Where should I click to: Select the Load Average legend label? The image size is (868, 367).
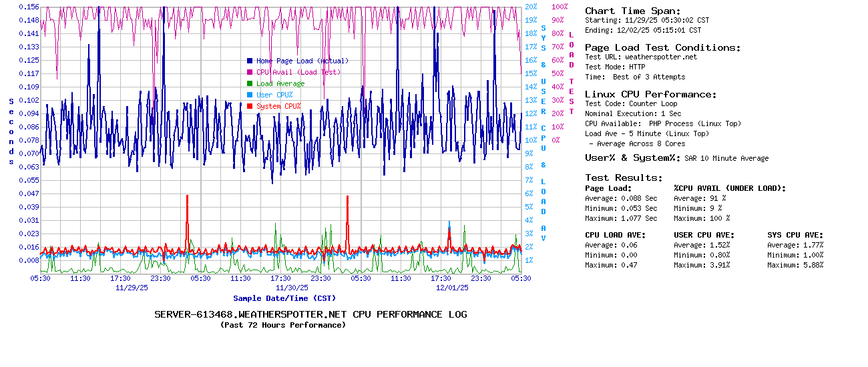tap(280, 83)
